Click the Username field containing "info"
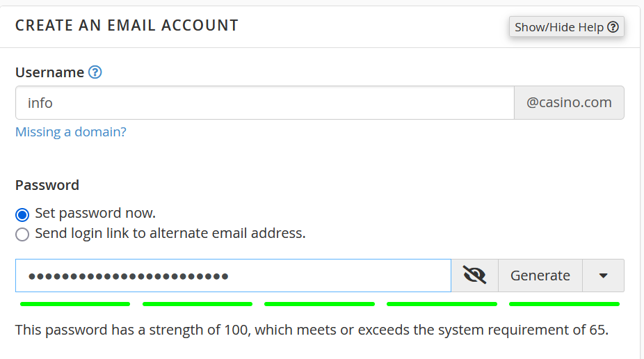The width and height of the screenshot is (644, 359). (264, 103)
